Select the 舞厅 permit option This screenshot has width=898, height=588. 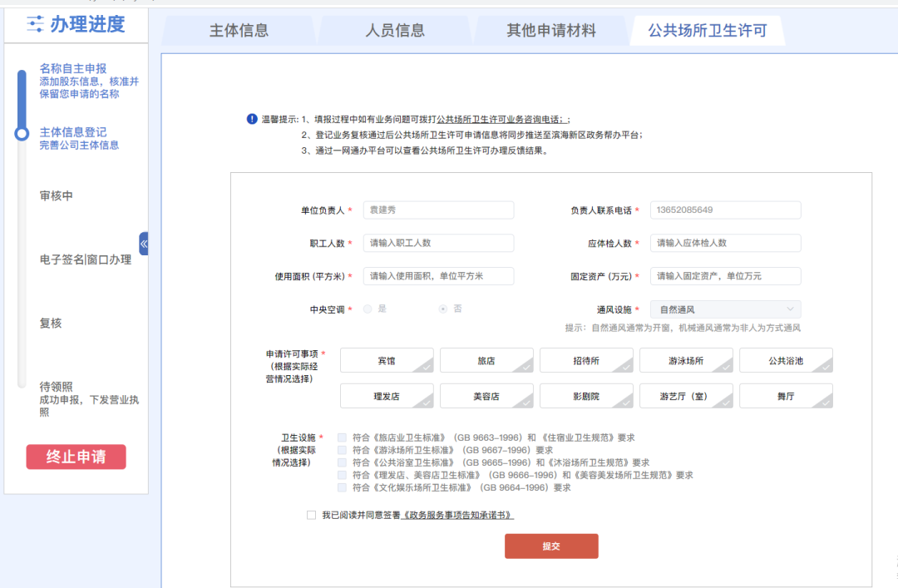[x=786, y=396]
